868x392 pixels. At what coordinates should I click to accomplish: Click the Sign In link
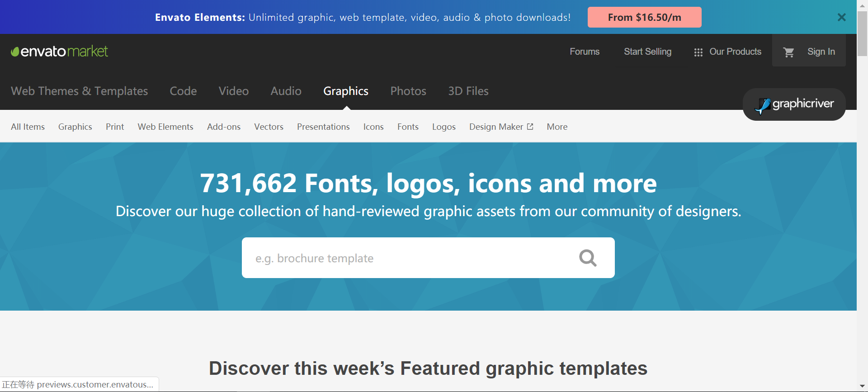821,52
